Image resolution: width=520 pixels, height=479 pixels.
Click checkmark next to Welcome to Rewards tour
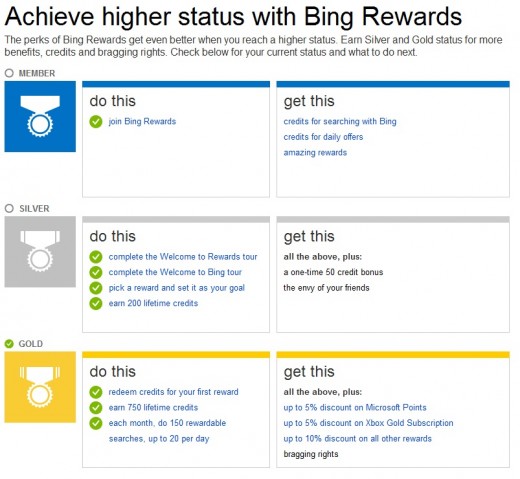click(96, 257)
